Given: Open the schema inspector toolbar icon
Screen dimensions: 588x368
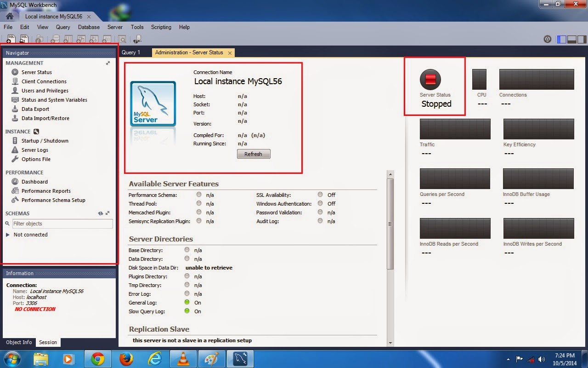Looking at the screenshot, I should 40,40.
